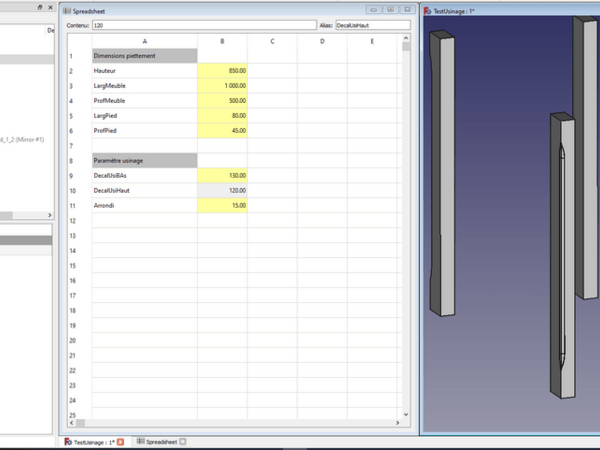The image size is (600, 450).
Task: Undock the left panel using float icon
Action: coord(39,7)
